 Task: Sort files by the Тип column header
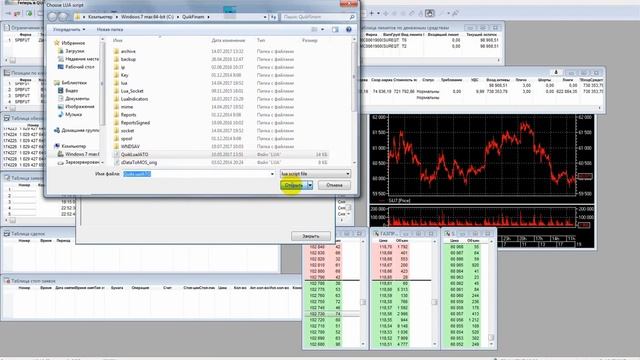261,40
